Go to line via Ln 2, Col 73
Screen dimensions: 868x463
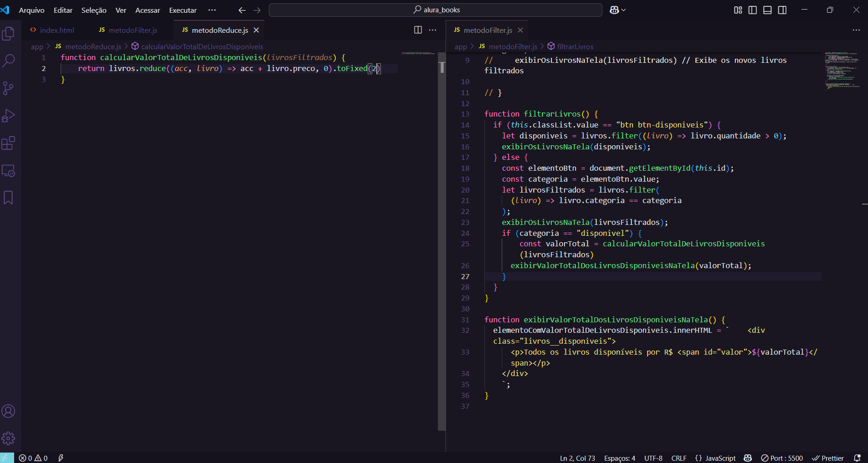[x=577, y=458]
